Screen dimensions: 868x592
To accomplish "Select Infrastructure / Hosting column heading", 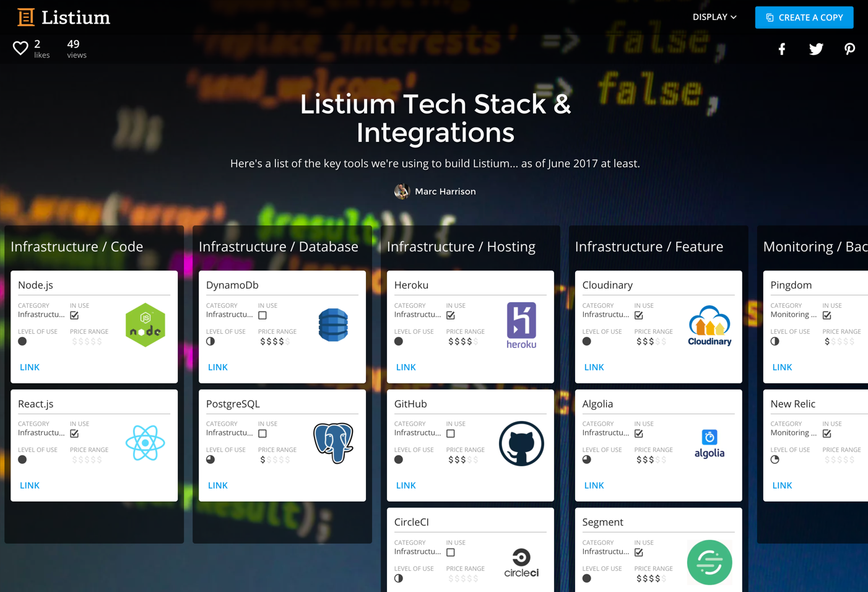I will 461,246.
